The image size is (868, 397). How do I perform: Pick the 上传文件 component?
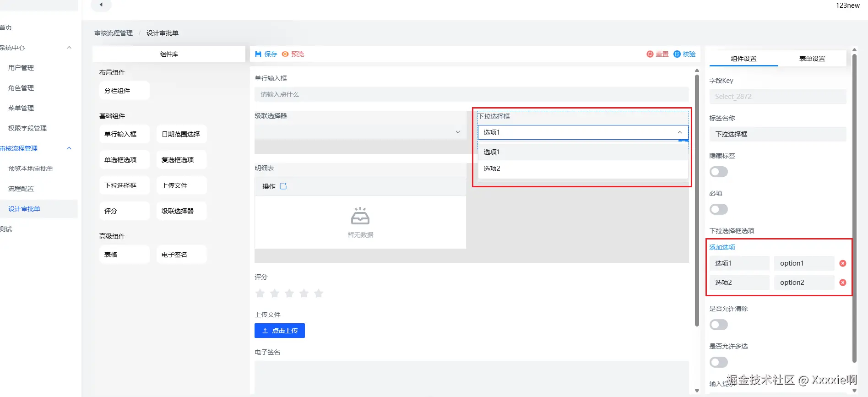point(182,185)
